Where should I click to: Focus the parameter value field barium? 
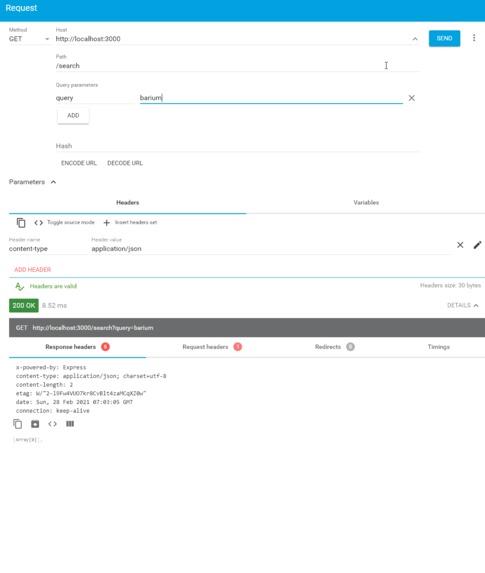pyautogui.click(x=271, y=98)
